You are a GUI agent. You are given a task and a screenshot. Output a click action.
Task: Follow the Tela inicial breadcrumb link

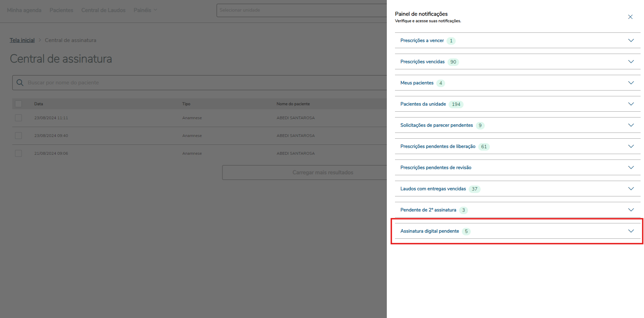point(22,40)
